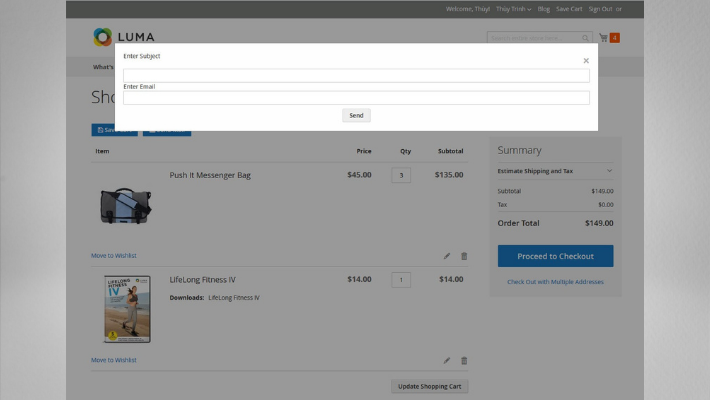Click Proceed to Checkout
This screenshot has height=400, width=710.
(x=555, y=256)
